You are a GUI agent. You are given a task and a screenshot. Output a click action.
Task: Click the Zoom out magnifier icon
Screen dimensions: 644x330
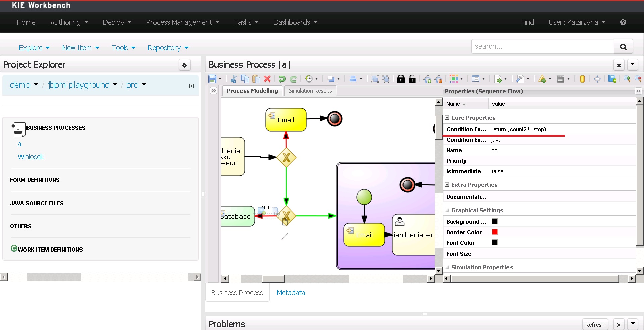638,79
